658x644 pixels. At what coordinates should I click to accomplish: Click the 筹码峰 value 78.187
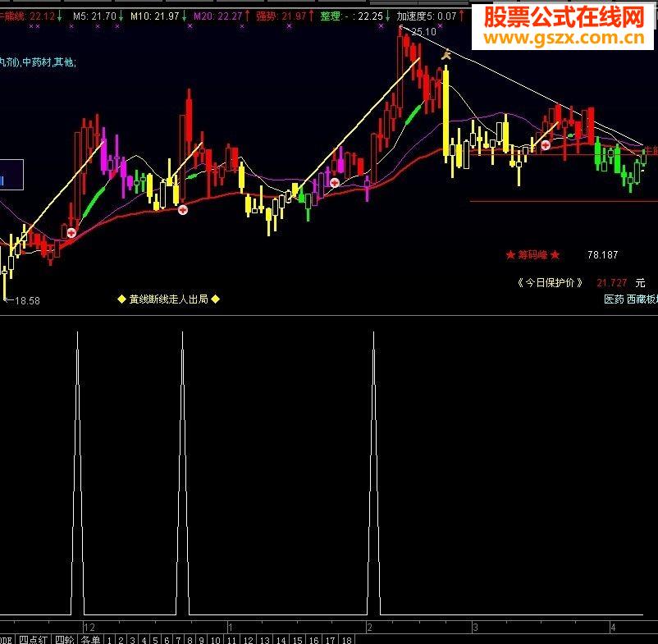[602, 254]
